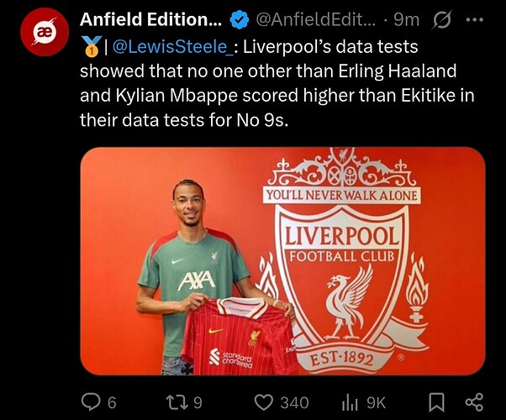Image resolution: width=506 pixels, height=420 pixels.
Task: Open the Anfield Edition profile avatar
Action: pyautogui.click(x=45, y=32)
